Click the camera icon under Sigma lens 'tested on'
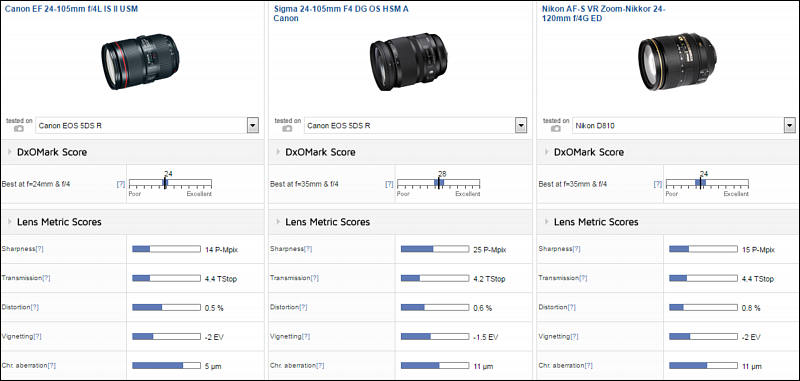This screenshot has width=800, height=381. pos(287,129)
